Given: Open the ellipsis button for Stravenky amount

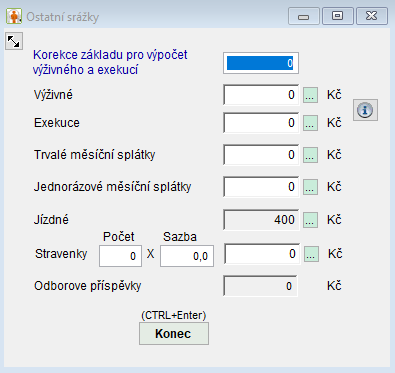Looking at the screenshot, I should point(311,254).
